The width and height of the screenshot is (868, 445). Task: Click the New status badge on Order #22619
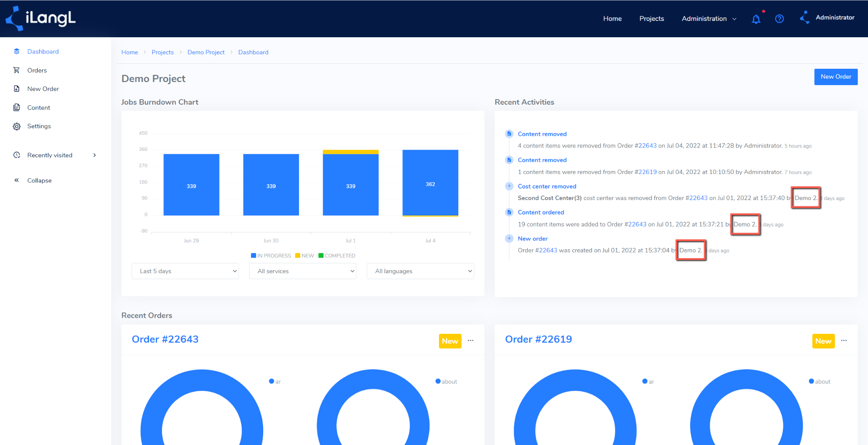click(x=823, y=341)
